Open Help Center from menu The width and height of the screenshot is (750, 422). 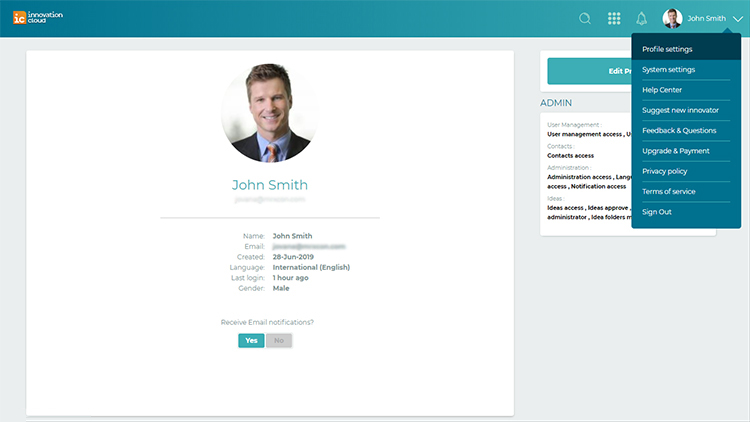(686, 90)
